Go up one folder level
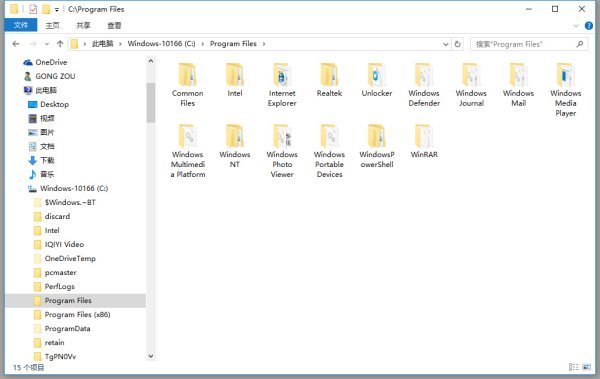The image size is (600, 379). click(60, 44)
